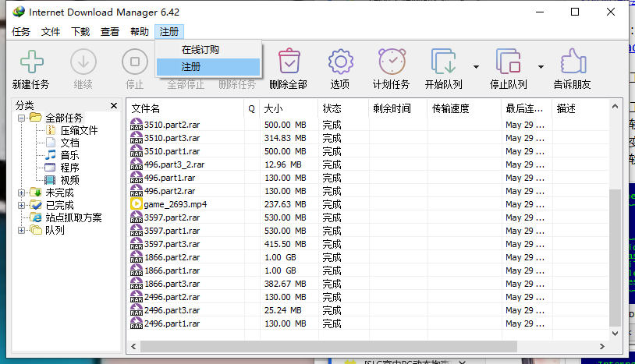Select the file 496.part2.rar

click(170, 191)
